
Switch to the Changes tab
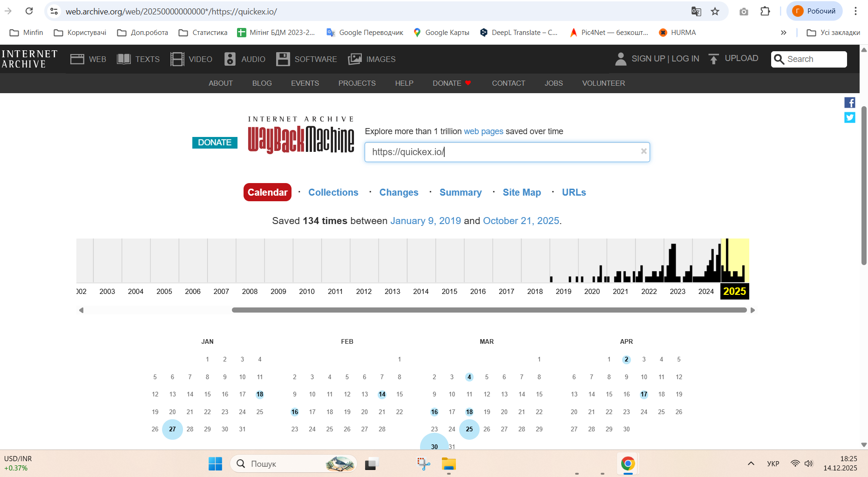coord(399,192)
